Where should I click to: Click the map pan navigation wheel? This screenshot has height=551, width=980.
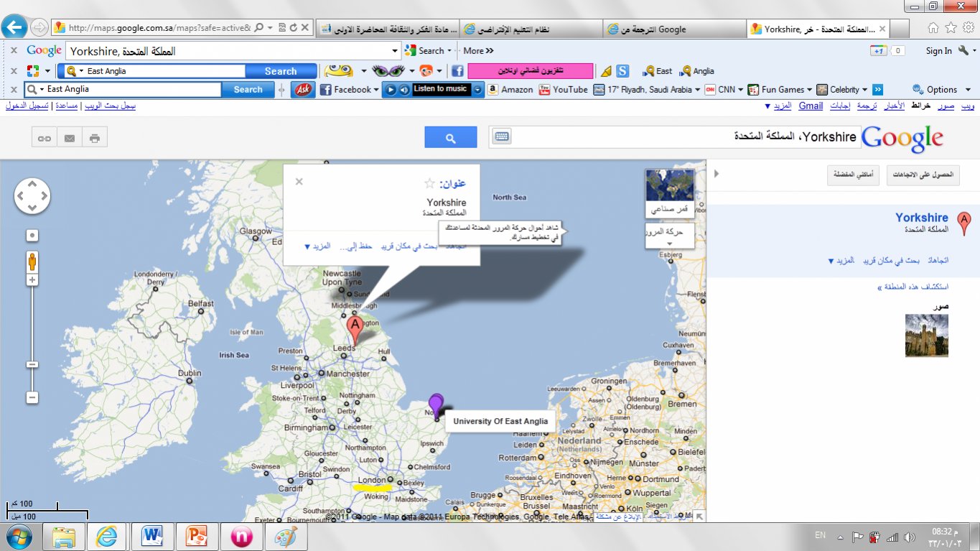coord(32,195)
